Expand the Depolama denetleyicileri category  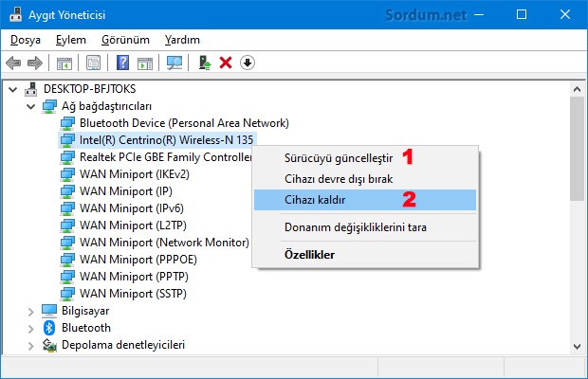[x=30, y=344]
